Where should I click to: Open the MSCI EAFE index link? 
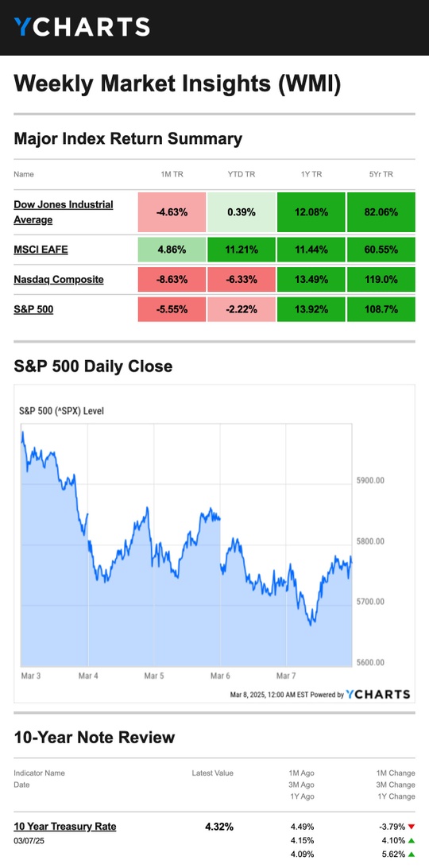pos(41,250)
